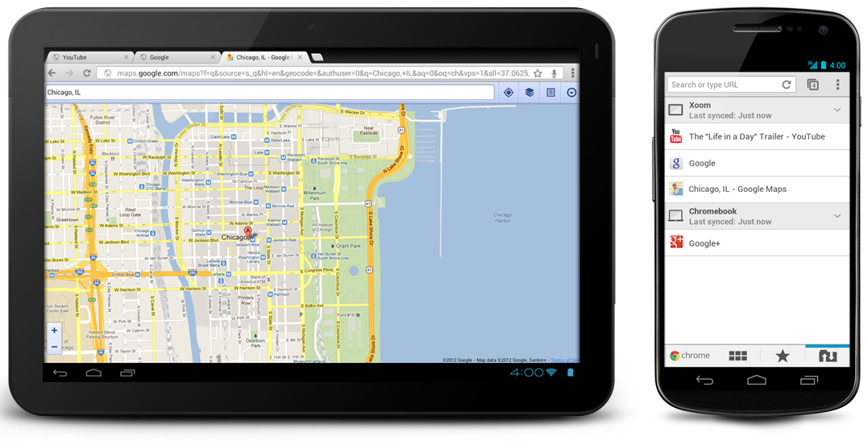Screen dimensions: 868x441
Task: Go back in tablet Chrome
Action: [x=52, y=73]
